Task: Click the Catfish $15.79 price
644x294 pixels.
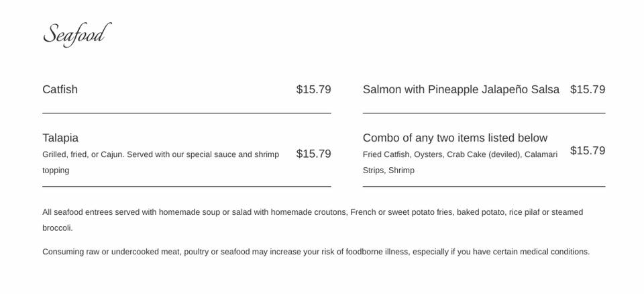Action: point(313,89)
